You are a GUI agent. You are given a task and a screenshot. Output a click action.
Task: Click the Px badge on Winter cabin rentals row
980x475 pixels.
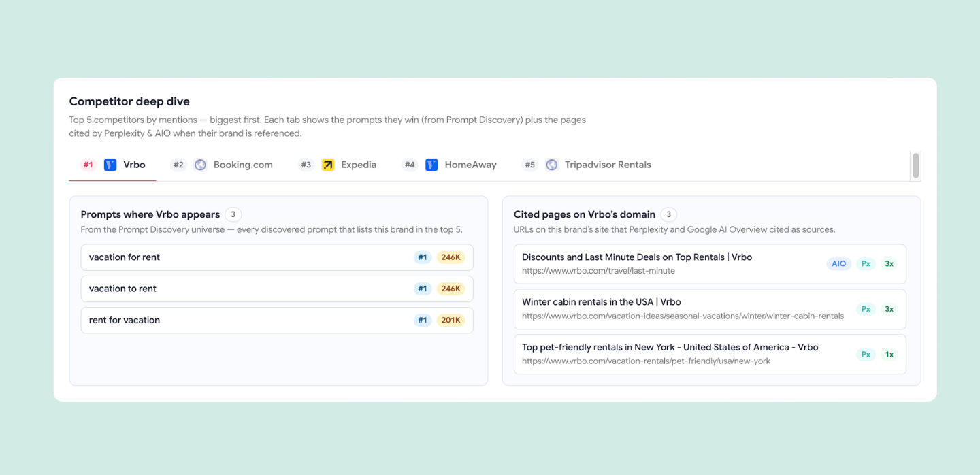tap(866, 309)
